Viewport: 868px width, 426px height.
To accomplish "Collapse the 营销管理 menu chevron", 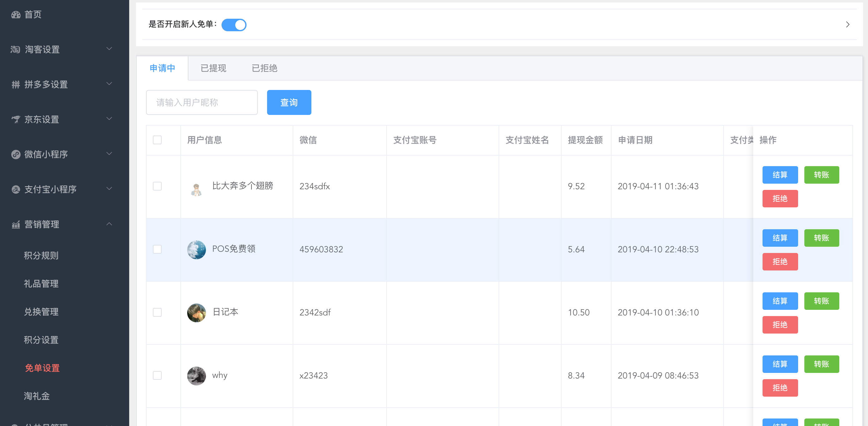I will pyautogui.click(x=109, y=224).
